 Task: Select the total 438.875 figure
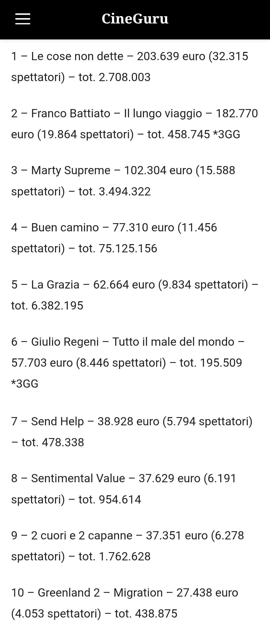pos(156,614)
